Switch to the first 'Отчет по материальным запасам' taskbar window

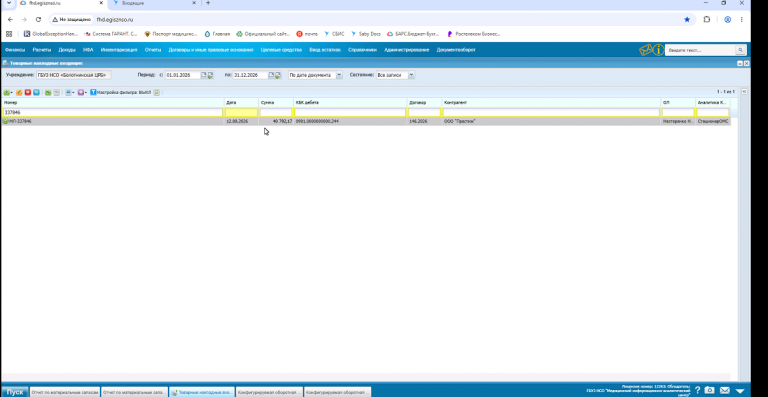click(65, 392)
